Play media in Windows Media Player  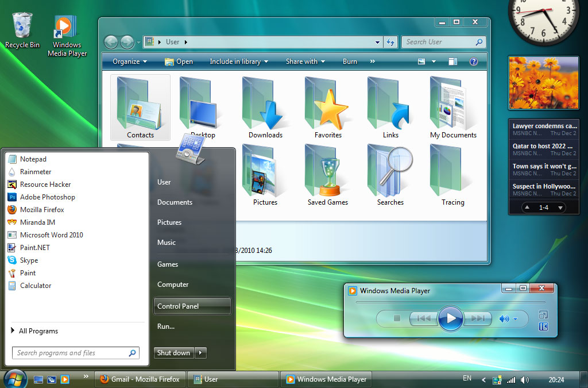450,318
